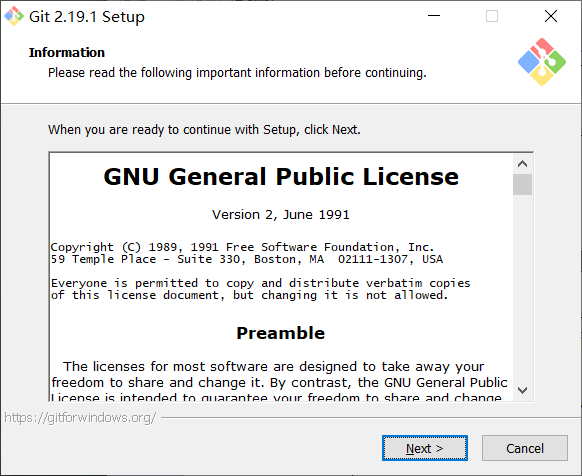Click the 'Git 2.19.1 Setup' title bar text
Viewport: 582px width, 476px height.
click(x=87, y=17)
